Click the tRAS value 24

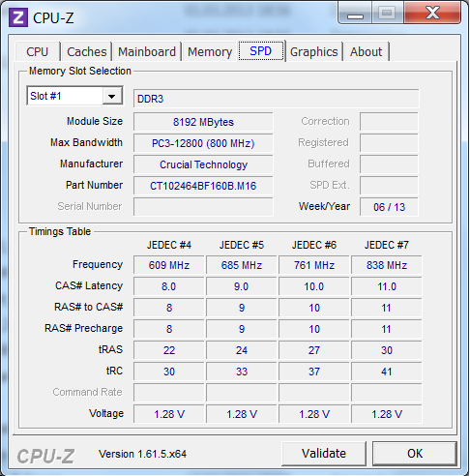(x=242, y=350)
